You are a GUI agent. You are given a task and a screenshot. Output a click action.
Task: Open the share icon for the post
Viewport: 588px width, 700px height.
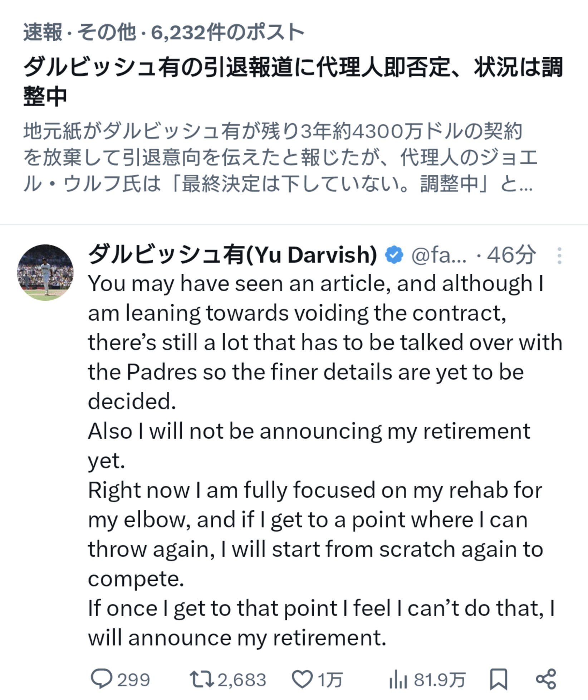546,679
